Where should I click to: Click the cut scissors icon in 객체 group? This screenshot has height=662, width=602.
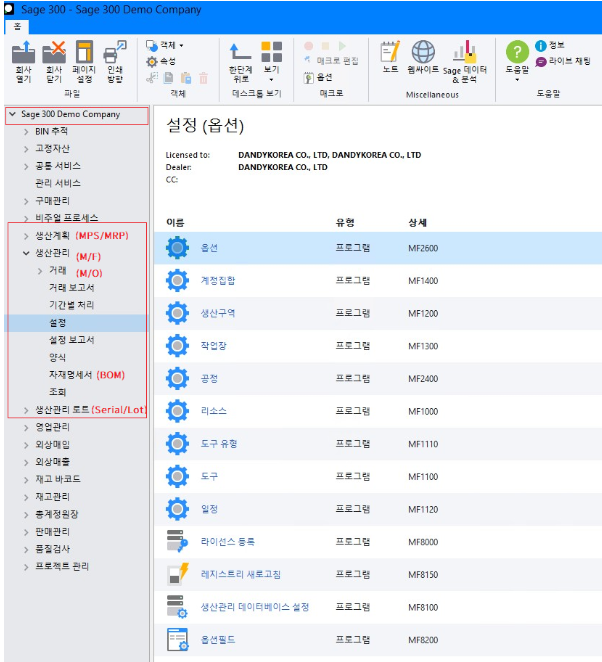(x=152, y=78)
